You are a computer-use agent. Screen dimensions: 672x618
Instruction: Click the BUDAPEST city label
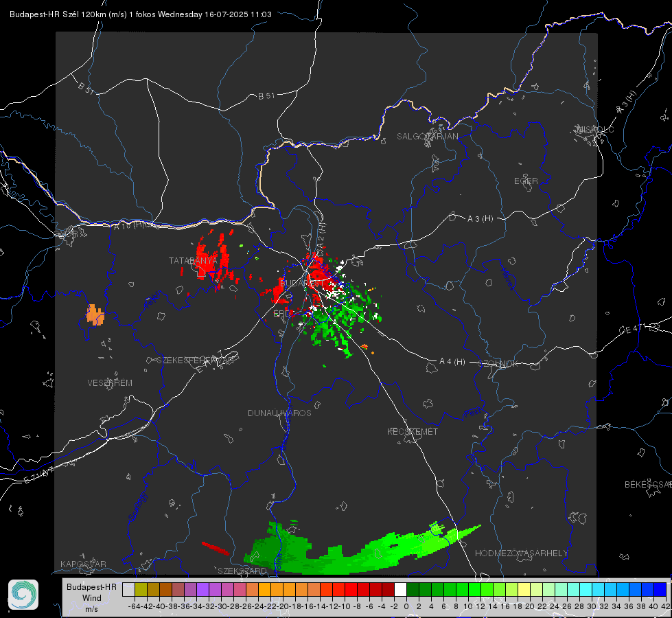coord(302,283)
